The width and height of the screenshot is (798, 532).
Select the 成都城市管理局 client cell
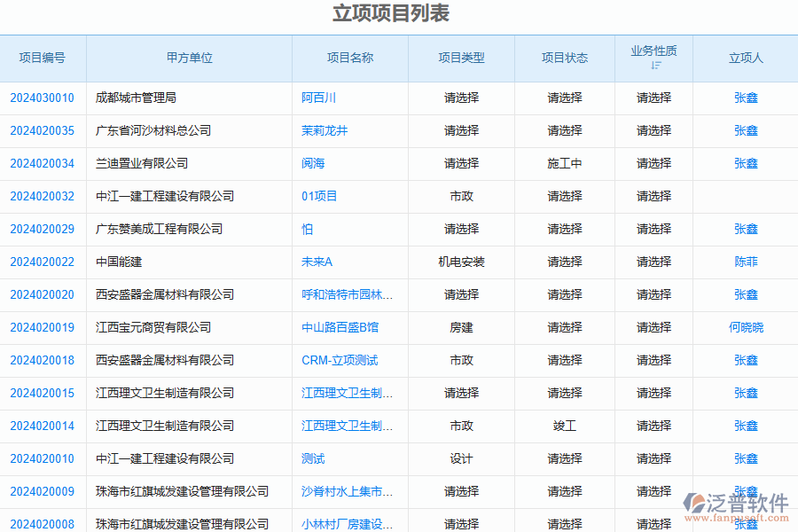pyautogui.click(x=136, y=98)
